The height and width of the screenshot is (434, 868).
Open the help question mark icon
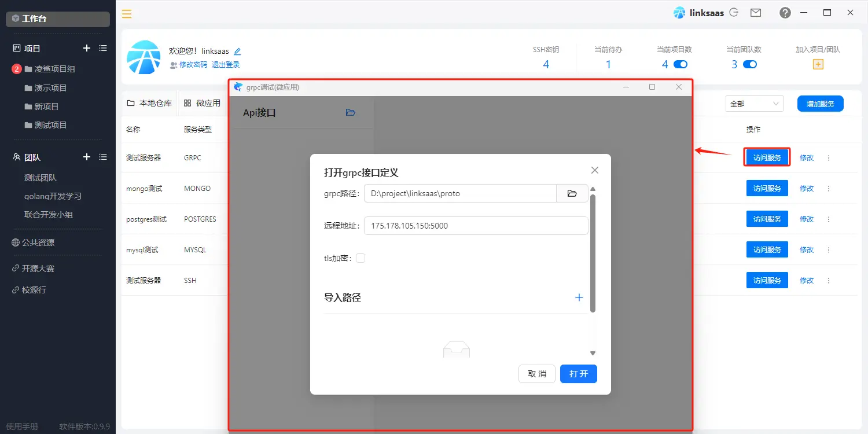pos(785,13)
